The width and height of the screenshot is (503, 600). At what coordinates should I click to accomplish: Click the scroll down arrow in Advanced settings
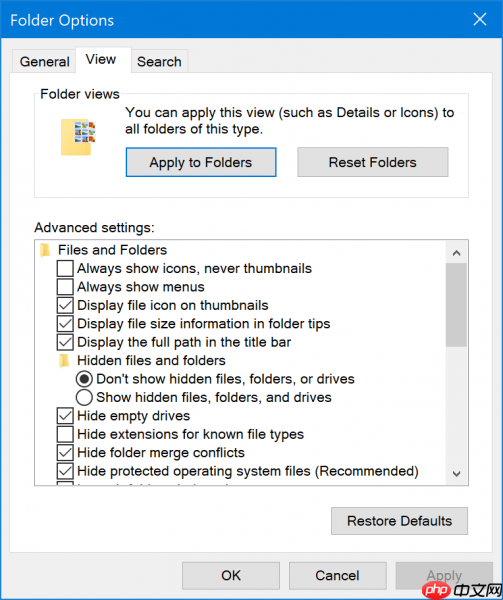coord(456,474)
